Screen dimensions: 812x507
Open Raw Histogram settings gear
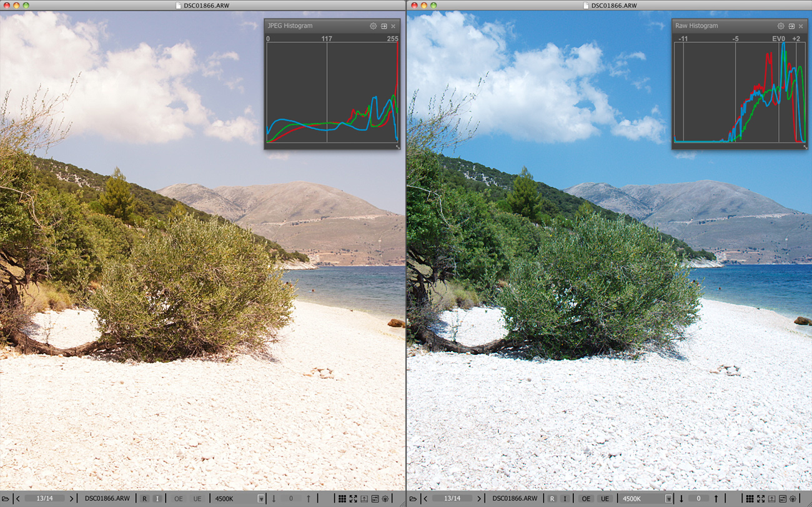780,26
